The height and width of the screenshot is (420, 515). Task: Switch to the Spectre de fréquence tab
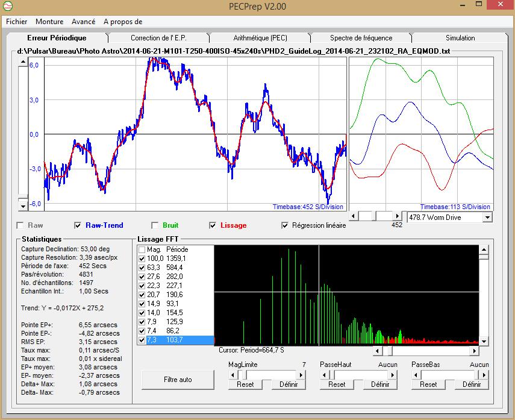[x=361, y=38]
